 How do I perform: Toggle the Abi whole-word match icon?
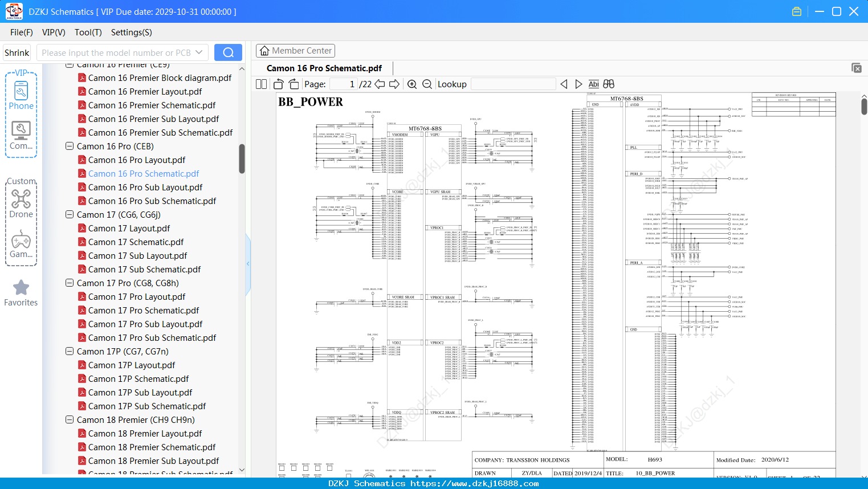[x=594, y=84]
